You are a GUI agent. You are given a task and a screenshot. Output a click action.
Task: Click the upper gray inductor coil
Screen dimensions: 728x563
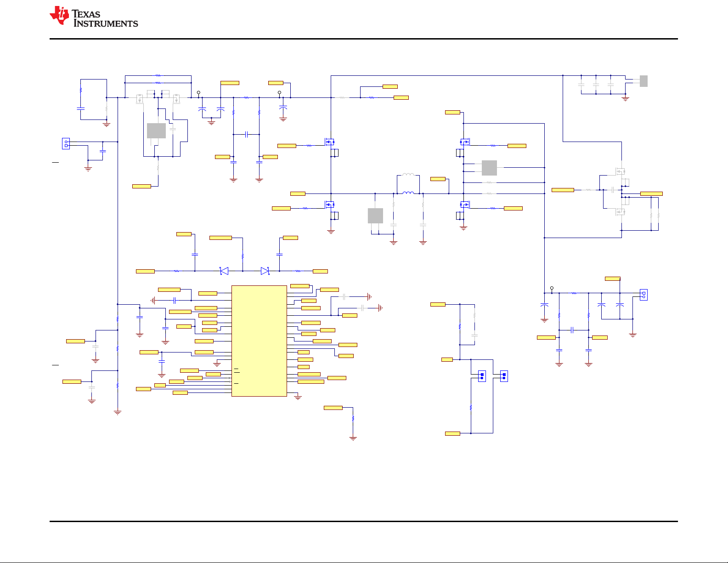pyautogui.click(x=408, y=175)
